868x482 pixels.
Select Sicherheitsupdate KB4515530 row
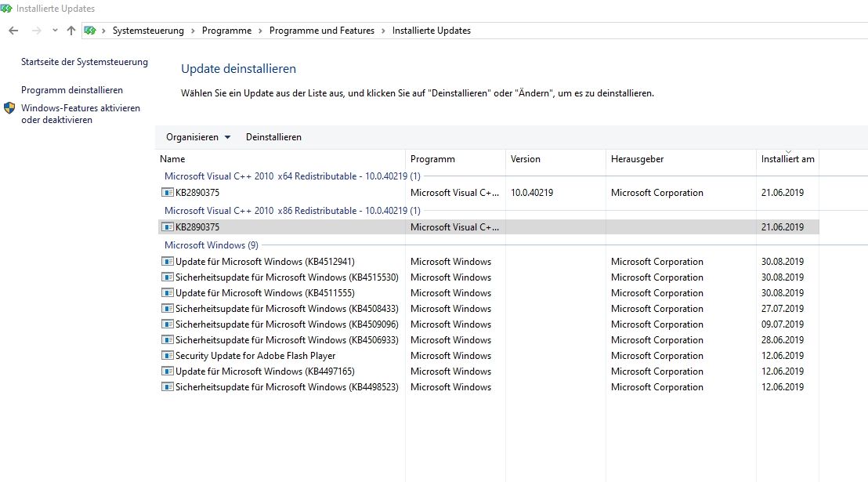(287, 277)
